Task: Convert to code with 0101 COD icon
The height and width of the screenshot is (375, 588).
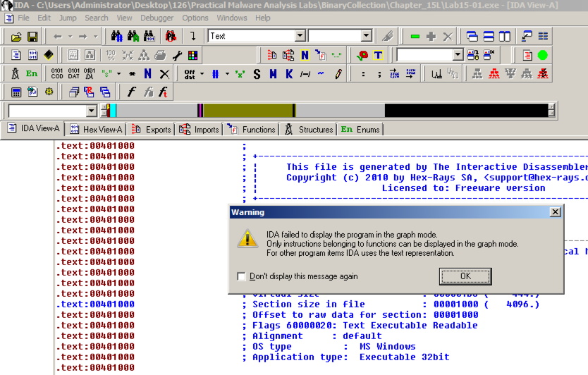Action: coord(57,73)
